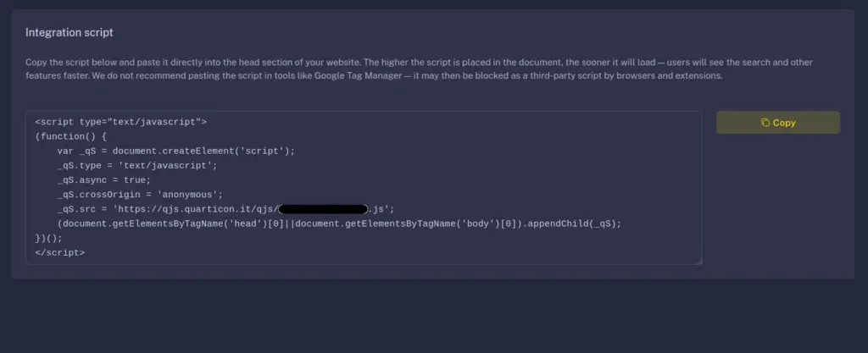Click the "_qS.async = true;" line
Viewport: 868px width, 353px height.
coord(104,180)
